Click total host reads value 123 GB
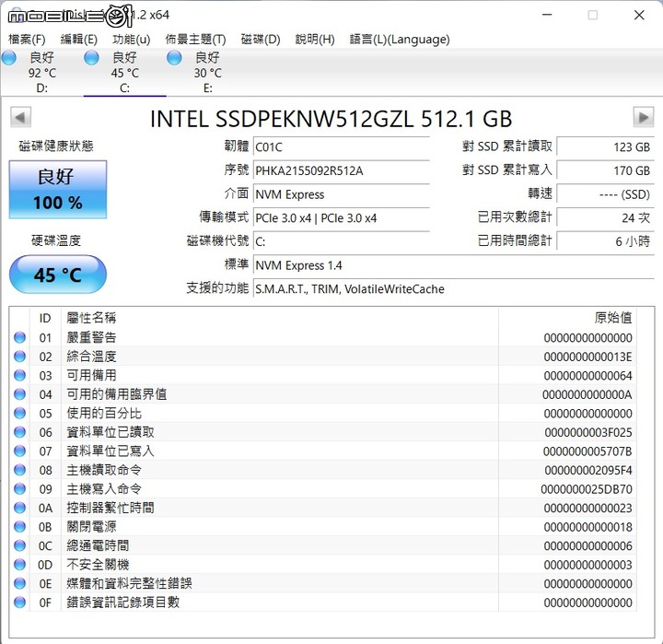This screenshot has height=644, width=663. (x=605, y=147)
